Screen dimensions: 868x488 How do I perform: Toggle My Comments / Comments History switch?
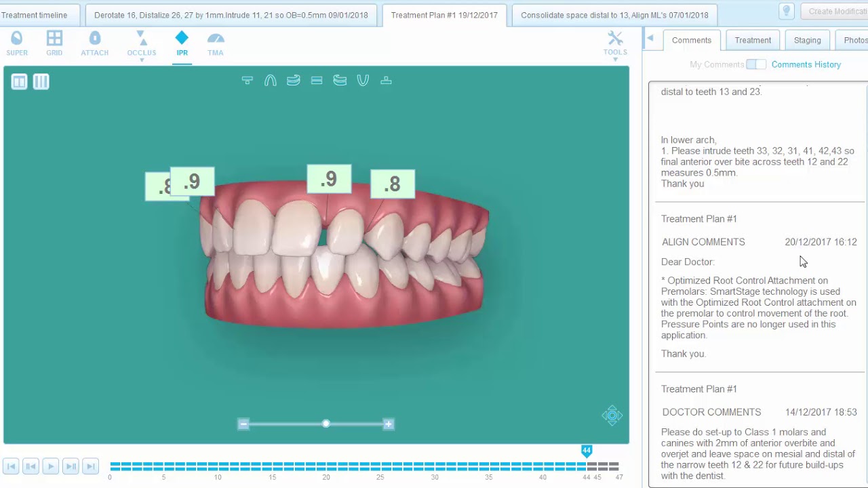pos(756,64)
